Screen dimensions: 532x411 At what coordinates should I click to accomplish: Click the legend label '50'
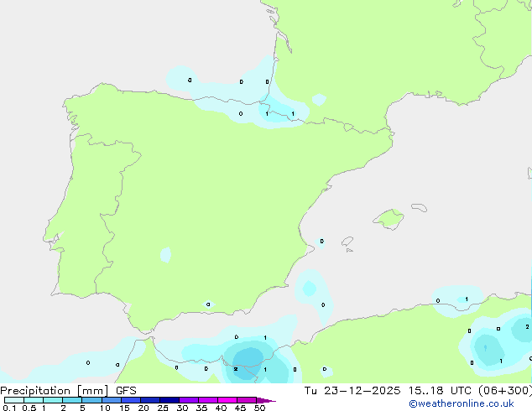[259, 408]
